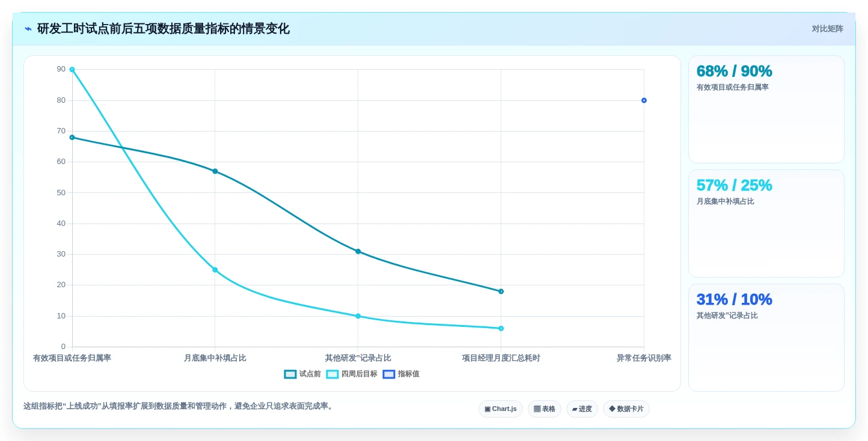Viewport: 868px width, 441px height.
Task: Click the 试点前 point at 31
Action: [358, 251]
